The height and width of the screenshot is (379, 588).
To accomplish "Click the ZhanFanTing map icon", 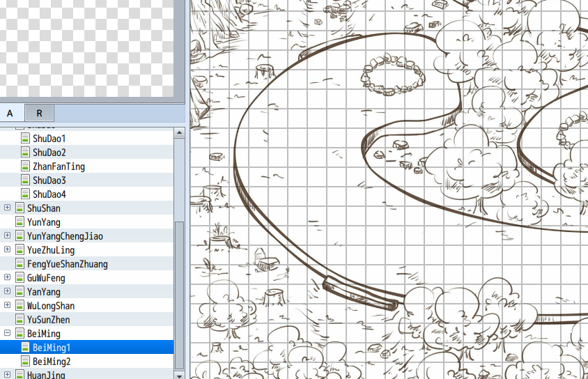I will pyautogui.click(x=25, y=166).
